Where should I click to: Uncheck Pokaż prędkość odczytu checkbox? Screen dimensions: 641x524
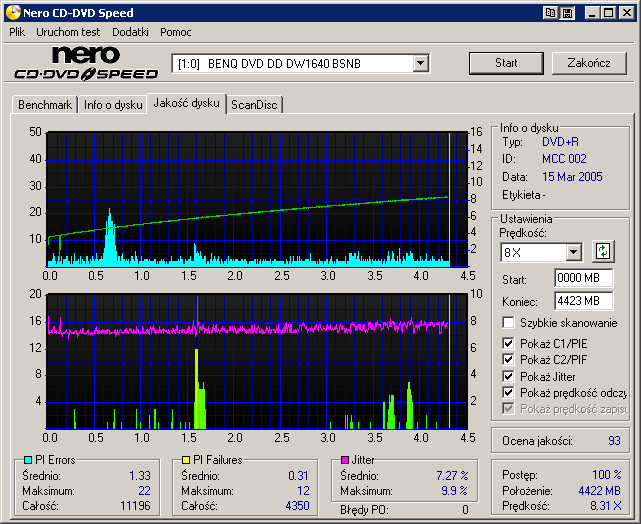(508, 393)
